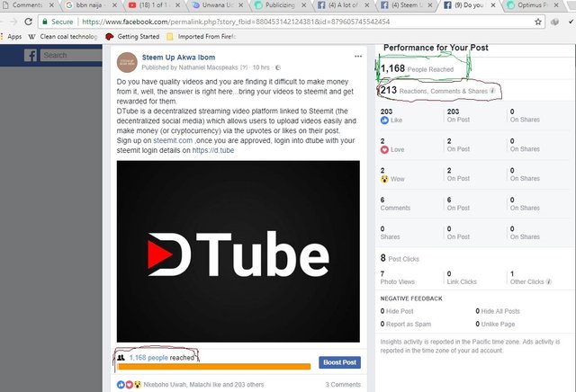The width and height of the screenshot is (576, 392).
Task: Click the 10 hrs post timestamp
Action: click(x=261, y=67)
